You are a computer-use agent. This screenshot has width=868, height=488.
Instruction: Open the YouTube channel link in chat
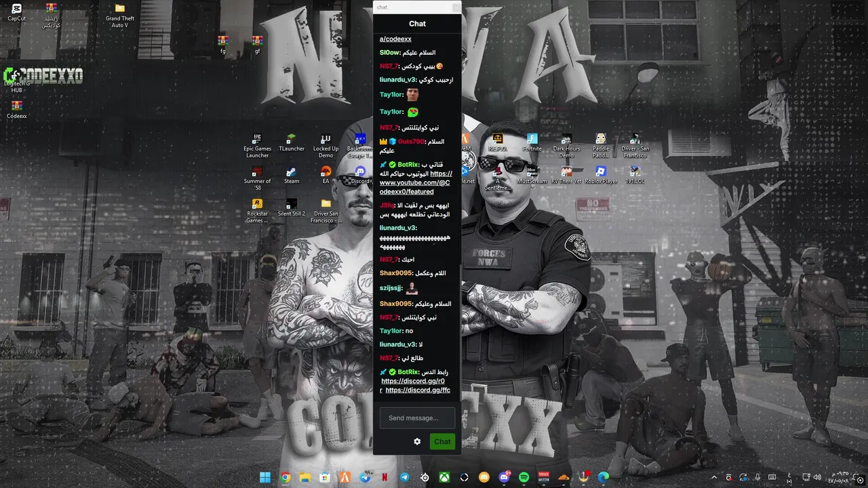pyautogui.click(x=415, y=182)
